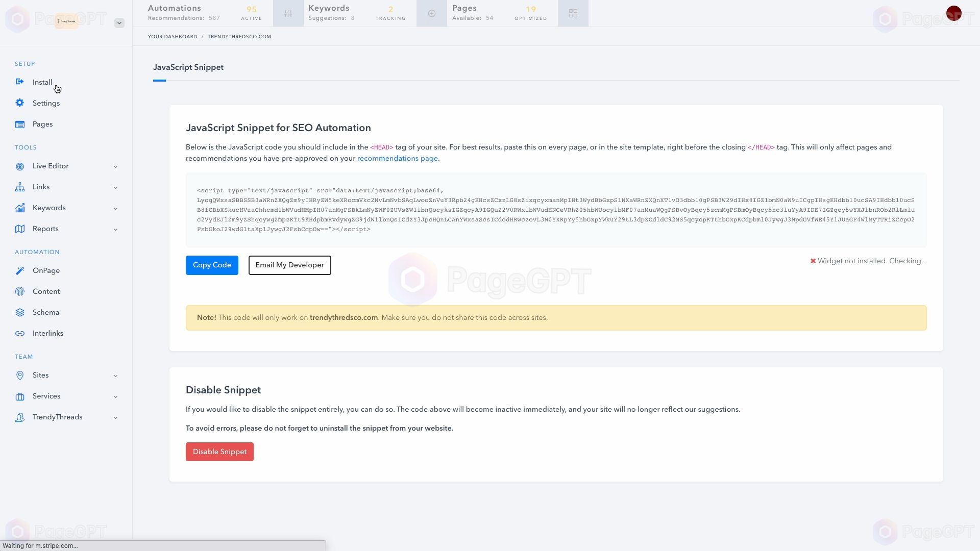This screenshot has height=551, width=980.
Task: Click the Automations icon in top bar
Action: click(x=287, y=13)
